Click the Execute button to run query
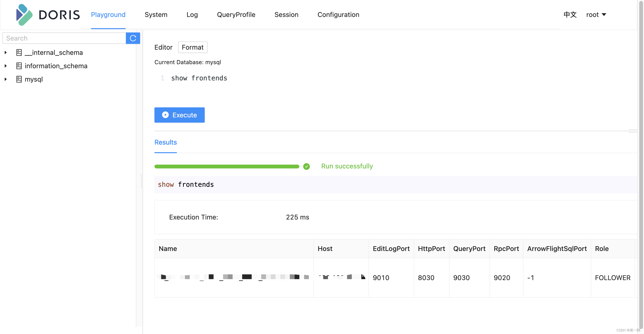The height and width of the screenshot is (334, 644). 179,115
